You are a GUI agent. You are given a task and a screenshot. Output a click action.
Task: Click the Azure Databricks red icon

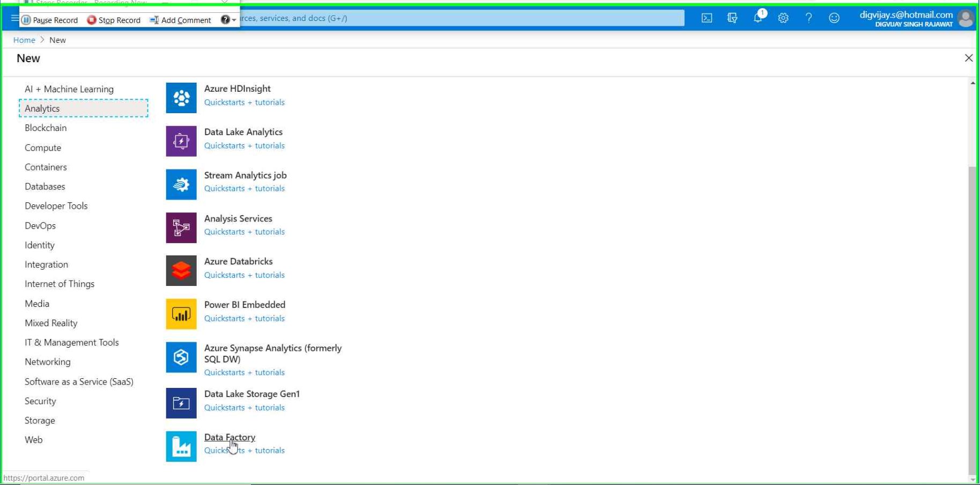click(x=181, y=271)
